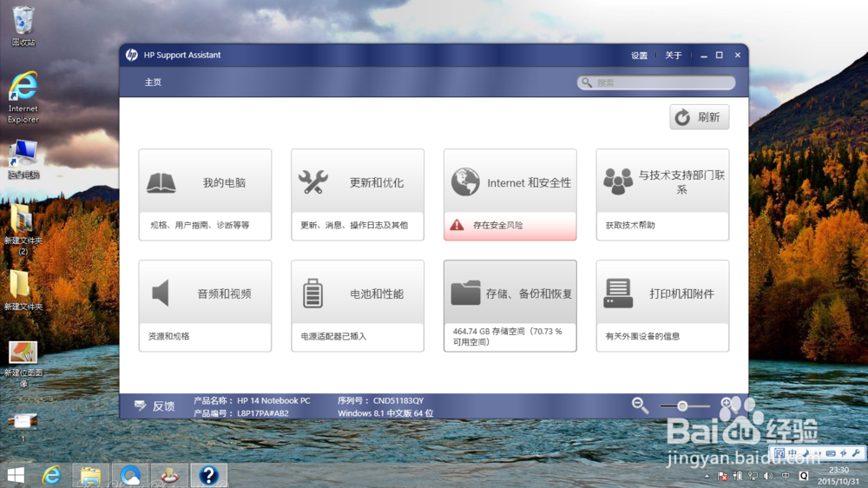868x488 pixels.
Task: Click the printer icon in 打印机和附件
Action: pyautogui.click(x=618, y=293)
